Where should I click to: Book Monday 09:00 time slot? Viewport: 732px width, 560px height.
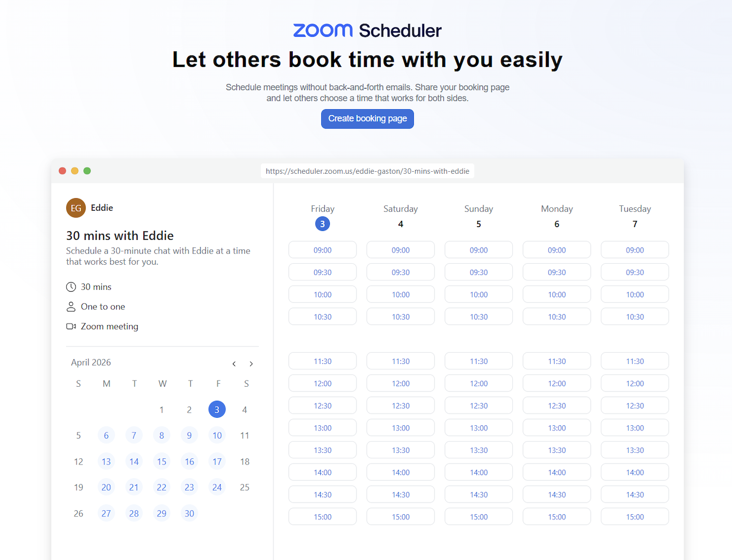coord(557,250)
